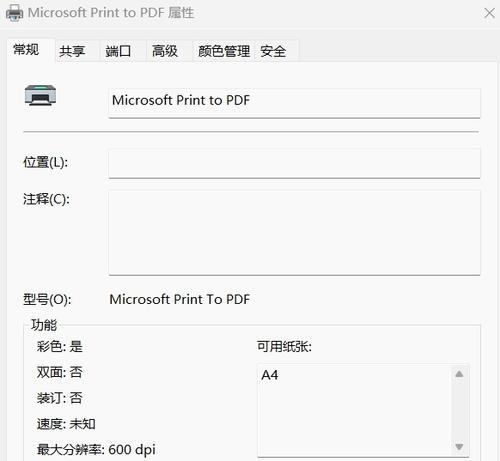500x461 pixels.
Task: Click the 双面: 否 text
Action: click(59, 372)
